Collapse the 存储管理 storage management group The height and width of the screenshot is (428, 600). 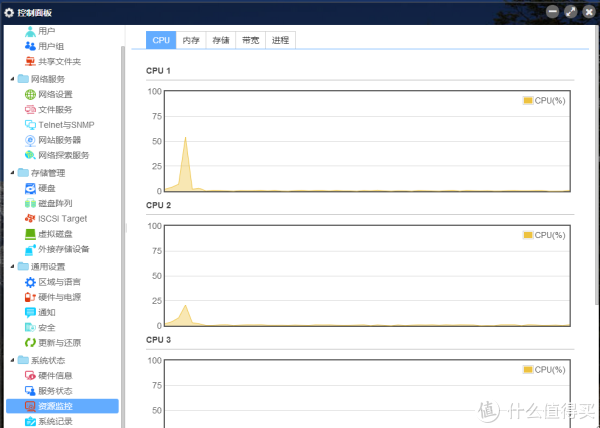[12, 173]
